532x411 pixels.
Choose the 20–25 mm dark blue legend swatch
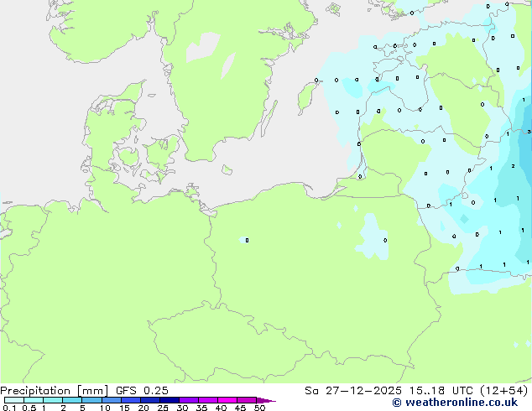(149, 400)
